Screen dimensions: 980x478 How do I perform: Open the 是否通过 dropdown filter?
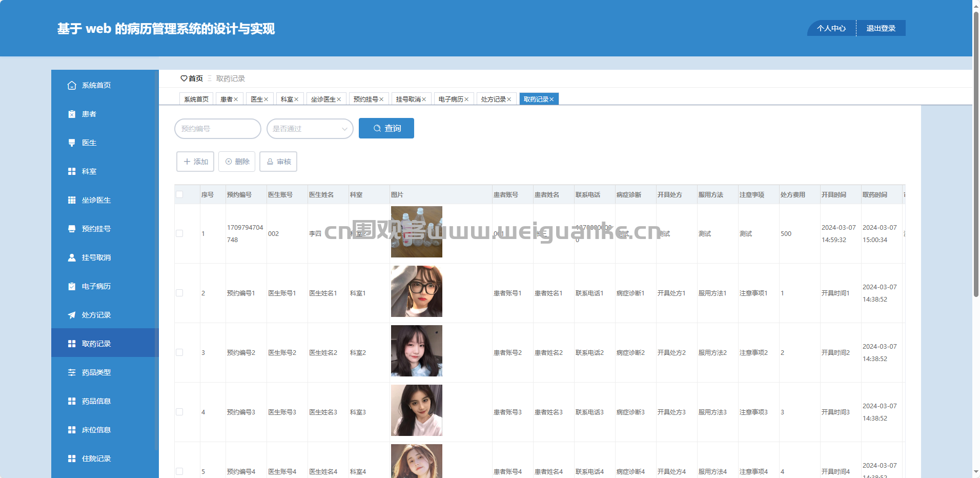coord(310,129)
